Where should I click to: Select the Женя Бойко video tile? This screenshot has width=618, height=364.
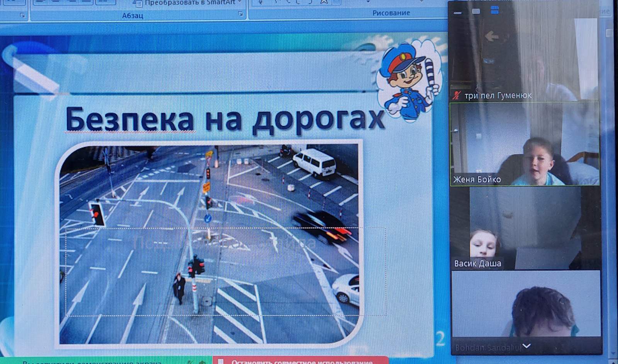[525, 144]
